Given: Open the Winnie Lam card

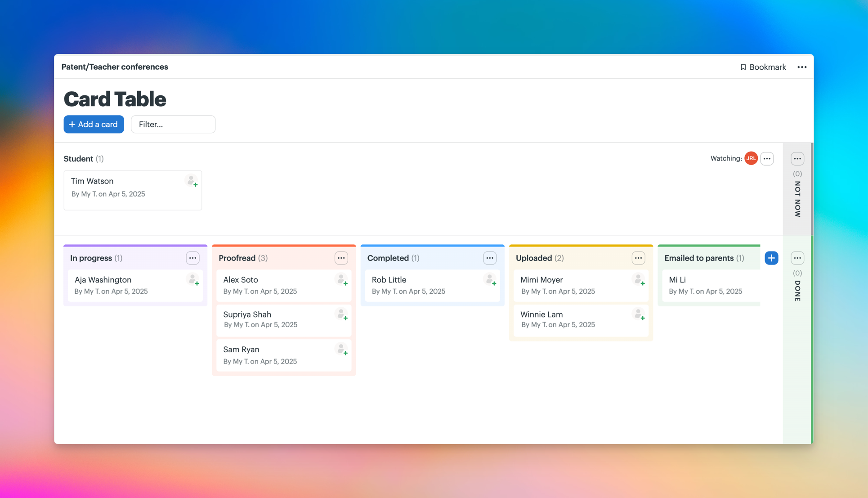Looking at the screenshot, I should tap(581, 320).
